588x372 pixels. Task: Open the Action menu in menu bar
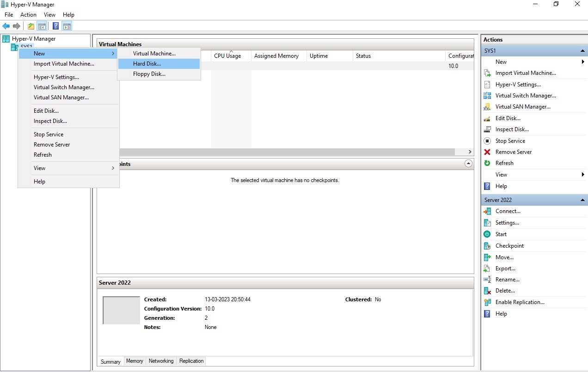coord(28,15)
